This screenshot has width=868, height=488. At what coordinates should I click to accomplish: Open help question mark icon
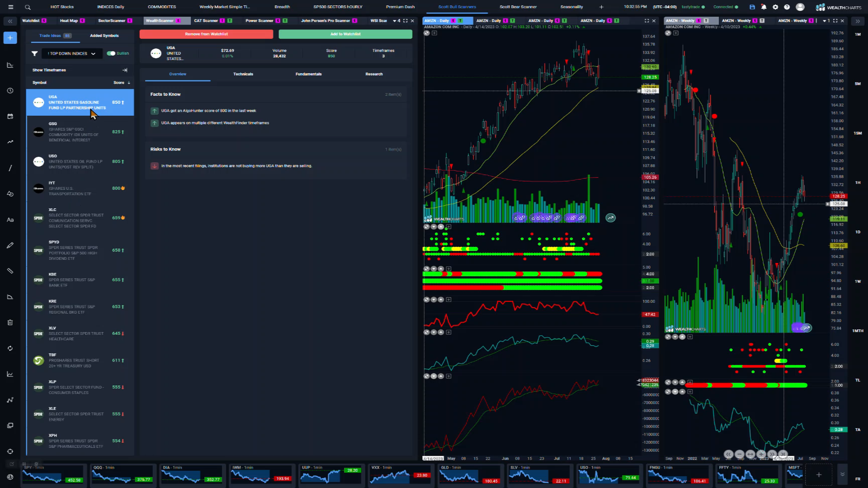(787, 7)
